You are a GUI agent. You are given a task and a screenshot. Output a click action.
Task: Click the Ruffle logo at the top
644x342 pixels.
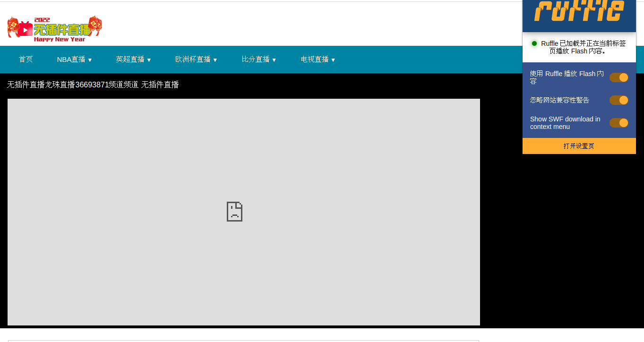[x=579, y=9]
